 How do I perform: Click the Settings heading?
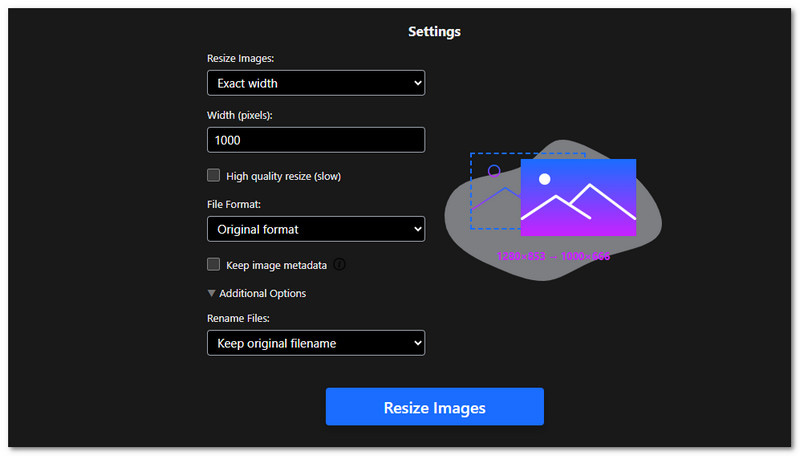(434, 32)
